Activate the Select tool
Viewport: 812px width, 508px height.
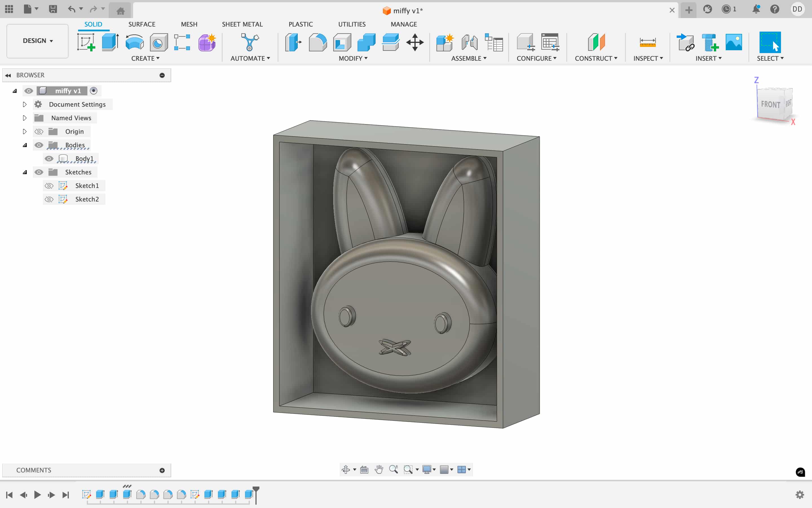[770, 42]
